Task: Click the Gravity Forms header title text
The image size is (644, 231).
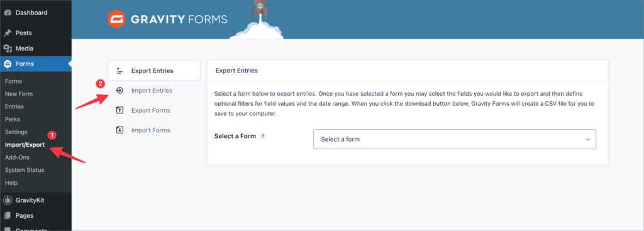Action: click(179, 20)
